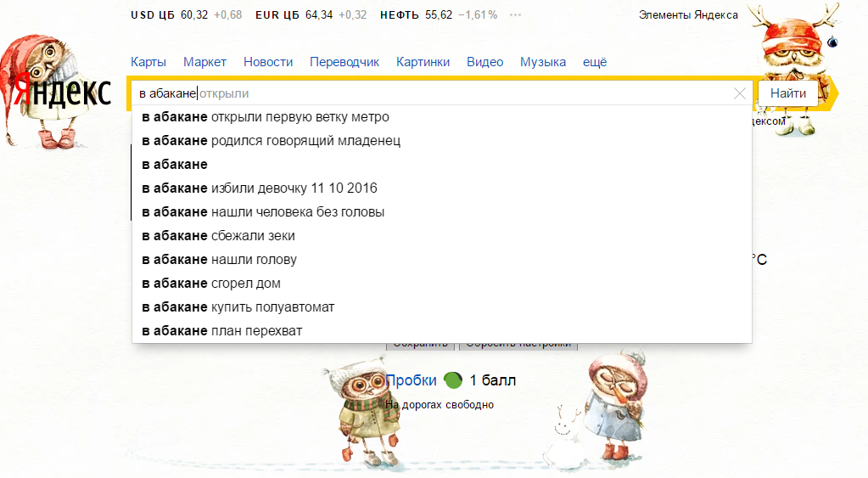Choose suggestion 'сгорел дом'

pyautogui.click(x=442, y=284)
